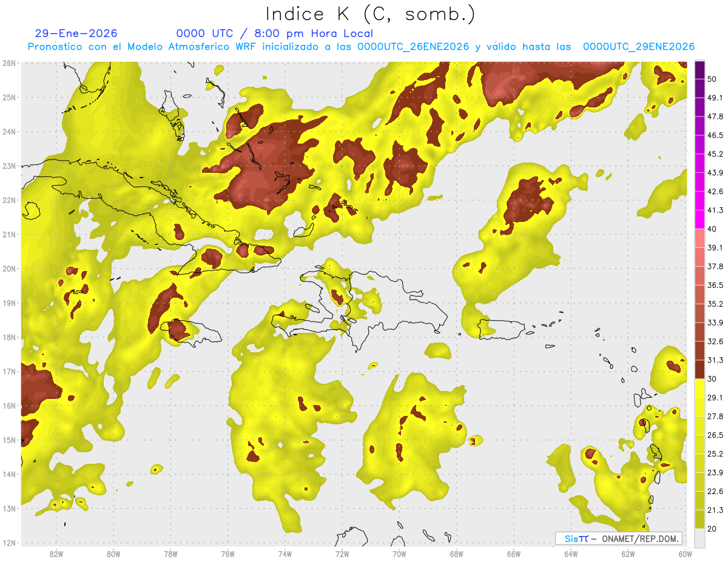Click the latitude label "24N"
Viewport: 728px width, 562px height.
(8, 132)
